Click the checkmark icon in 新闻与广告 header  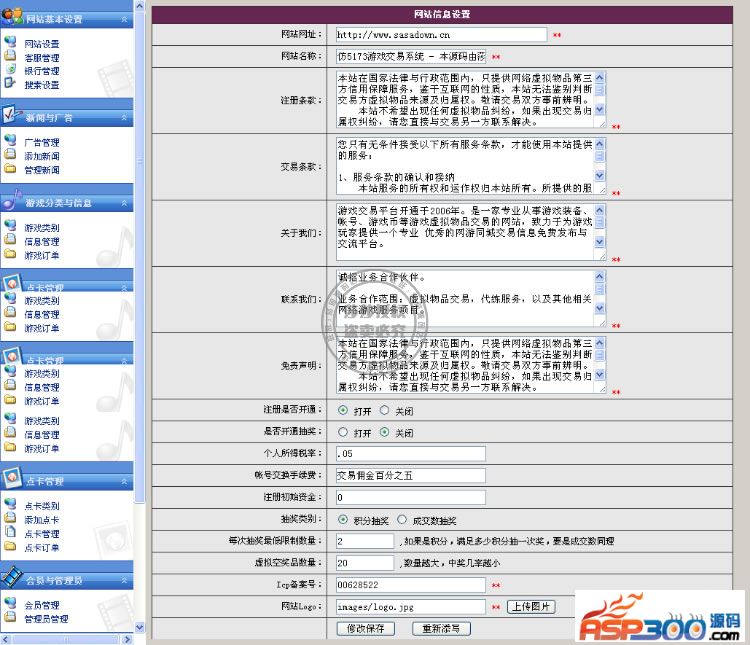click(x=11, y=114)
